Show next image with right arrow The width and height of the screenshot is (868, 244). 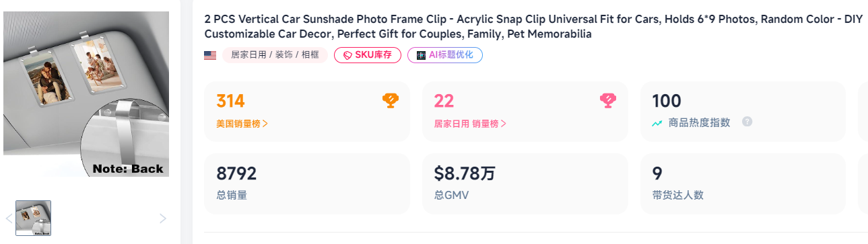tap(162, 218)
